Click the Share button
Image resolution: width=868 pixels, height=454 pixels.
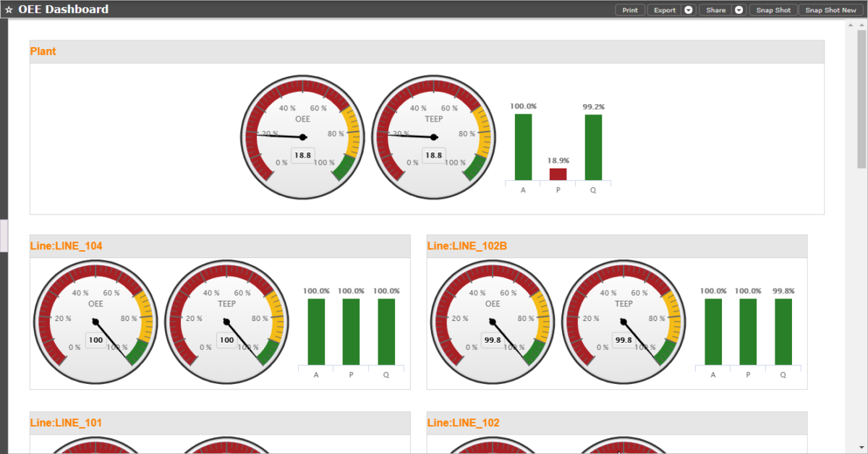[x=715, y=9]
